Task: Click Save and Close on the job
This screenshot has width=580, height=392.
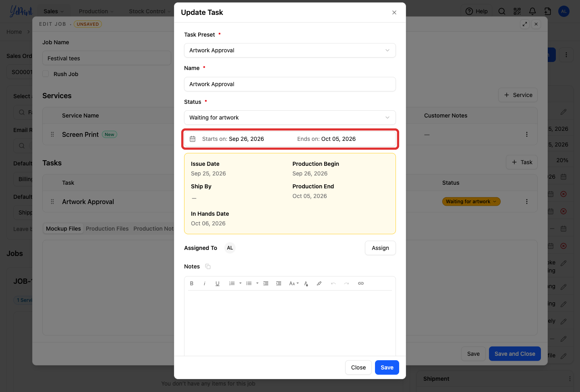Action: point(515,354)
